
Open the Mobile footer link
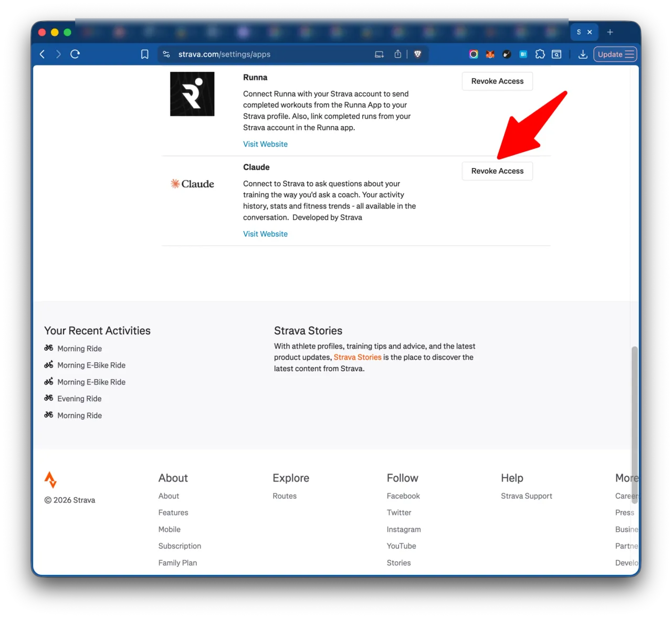pyautogui.click(x=170, y=529)
